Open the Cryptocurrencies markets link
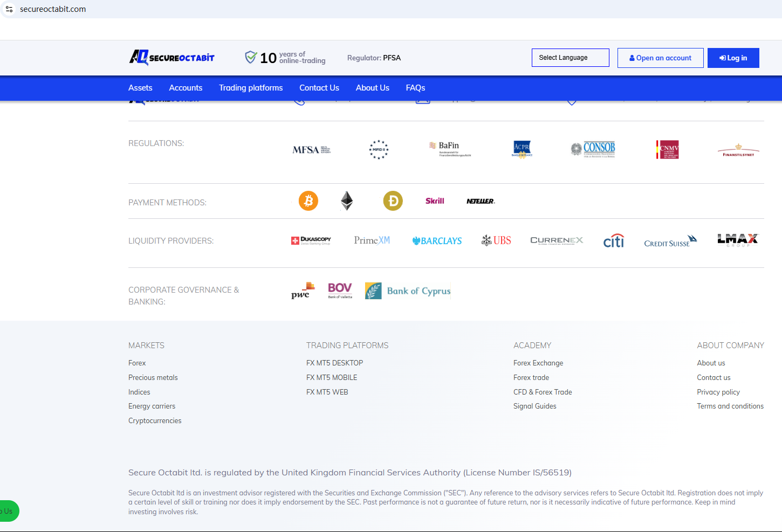The width and height of the screenshot is (782, 532). 155,421
